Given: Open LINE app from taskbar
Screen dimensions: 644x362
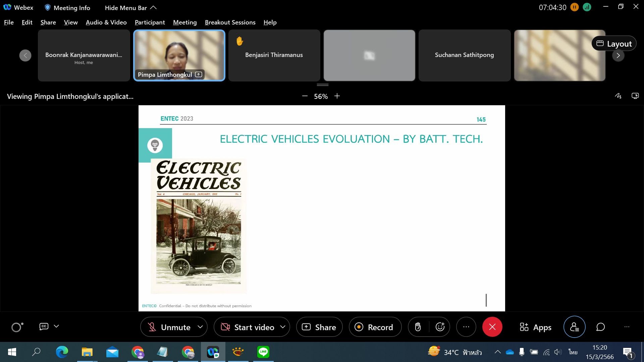Looking at the screenshot, I should tap(263, 352).
